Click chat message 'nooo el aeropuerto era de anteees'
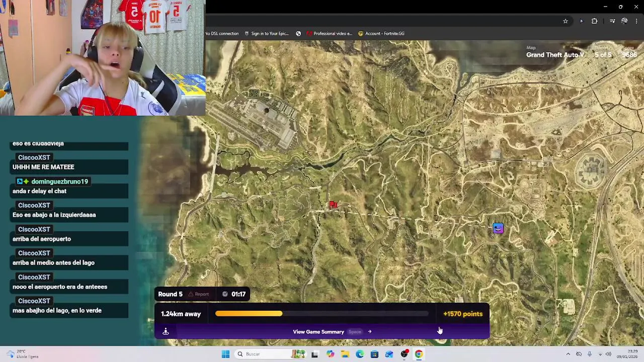 tap(60, 287)
